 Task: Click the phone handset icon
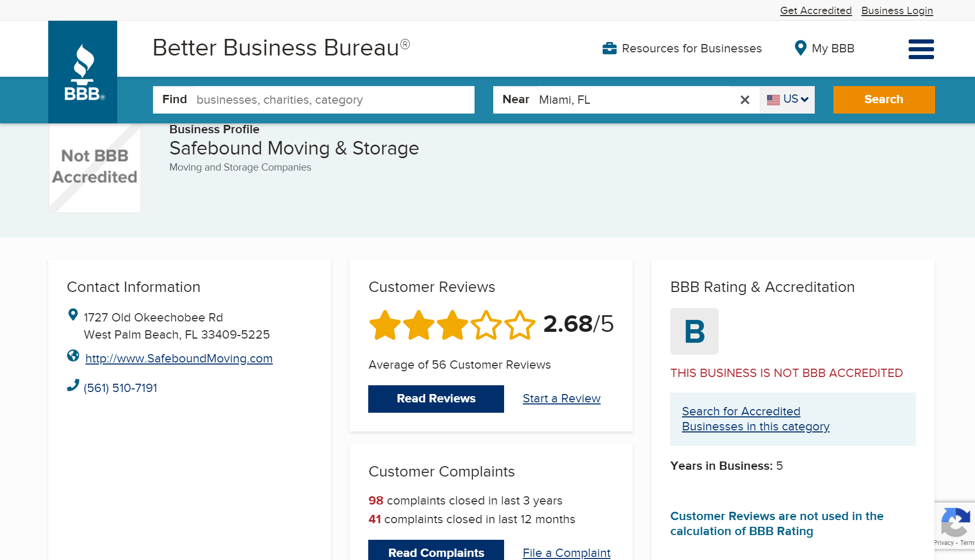click(73, 385)
